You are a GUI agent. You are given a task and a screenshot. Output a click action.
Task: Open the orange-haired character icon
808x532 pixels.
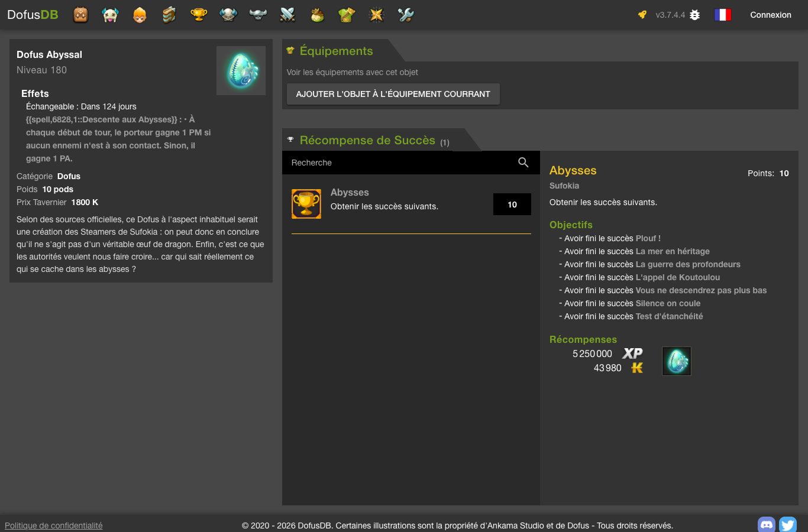point(140,15)
